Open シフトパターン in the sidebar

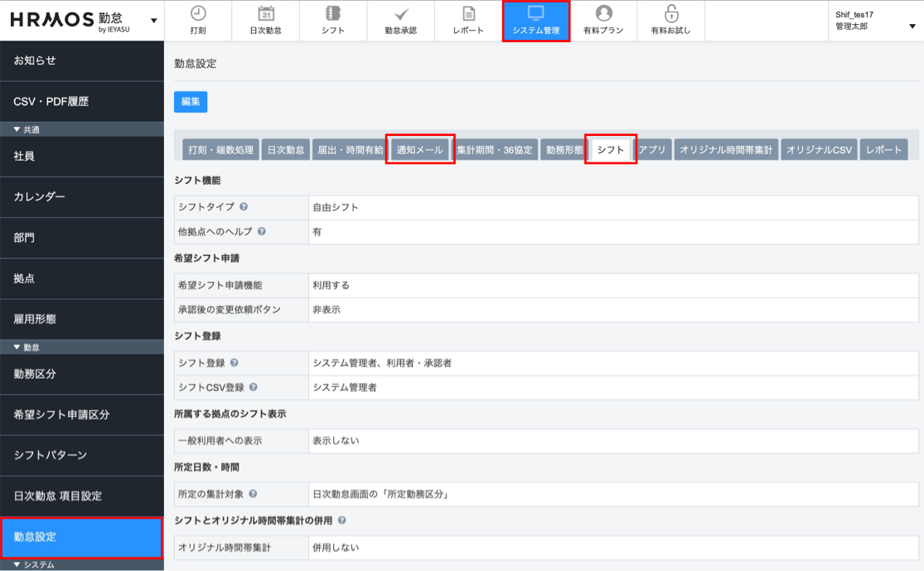[51, 455]
